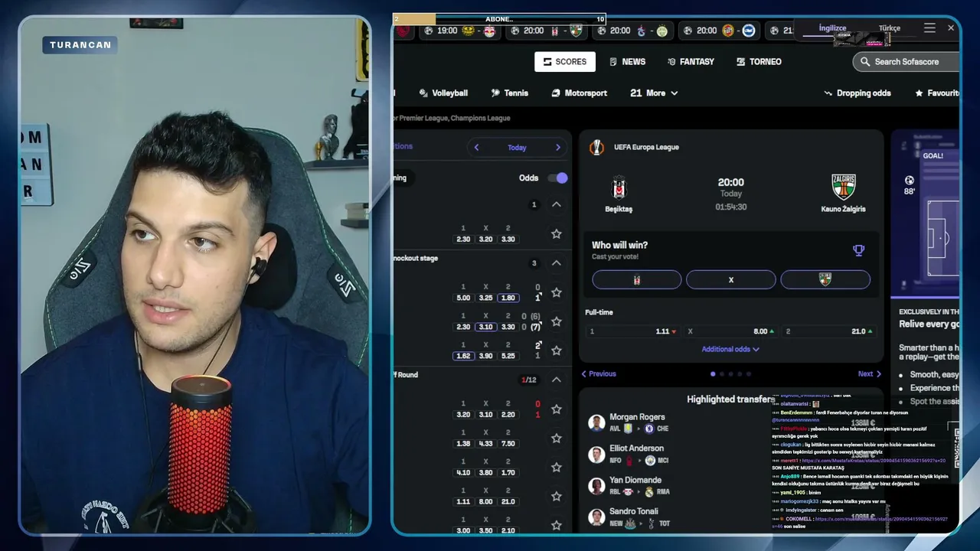Click Yan Diomande player photo
The image size is (980, 551).
click(x=596, y=485)
